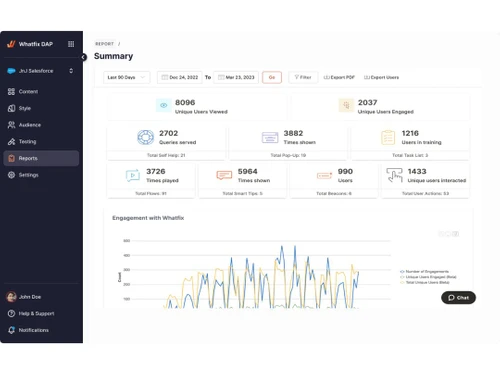Click the Reports clipboard icon

pyautogui.click(x=11, y=158)
